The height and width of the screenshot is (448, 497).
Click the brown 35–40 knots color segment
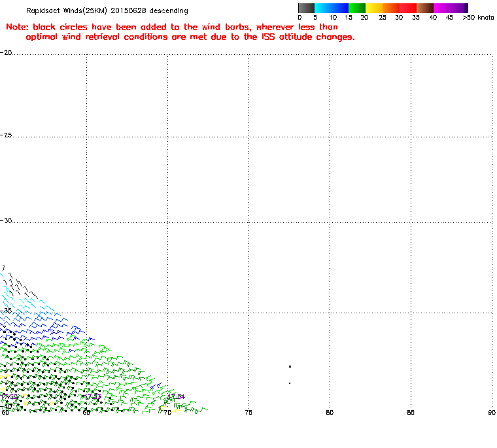click(x=425, y=8)
